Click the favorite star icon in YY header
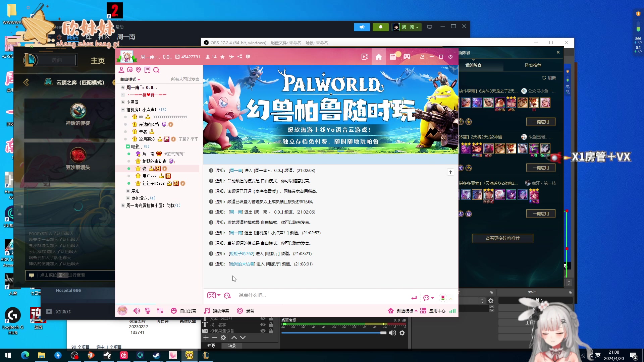 [x=222, y=57]
